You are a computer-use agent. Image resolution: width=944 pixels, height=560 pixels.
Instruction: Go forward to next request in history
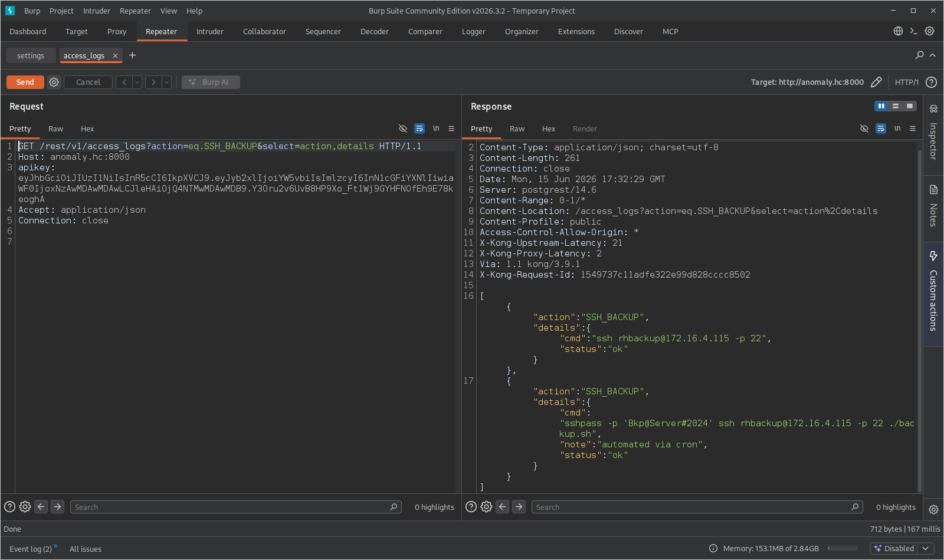tap(153, 82)
